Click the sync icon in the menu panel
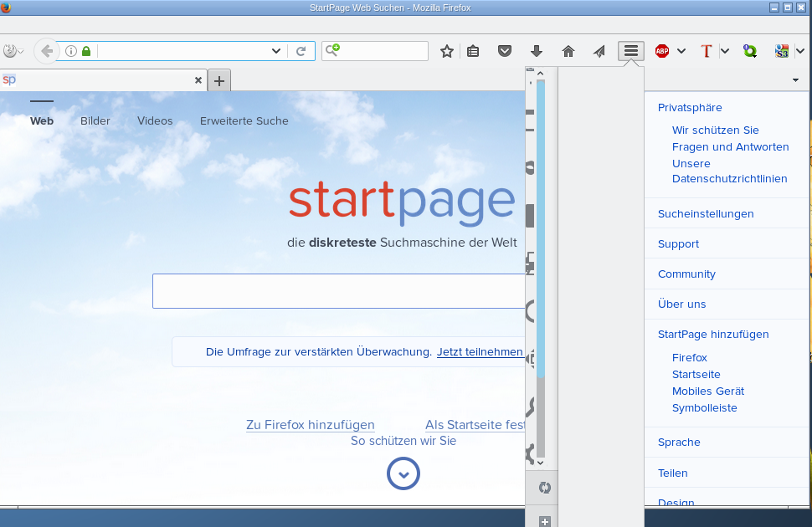Screen dimensions: 812x527 click(544, 488)
